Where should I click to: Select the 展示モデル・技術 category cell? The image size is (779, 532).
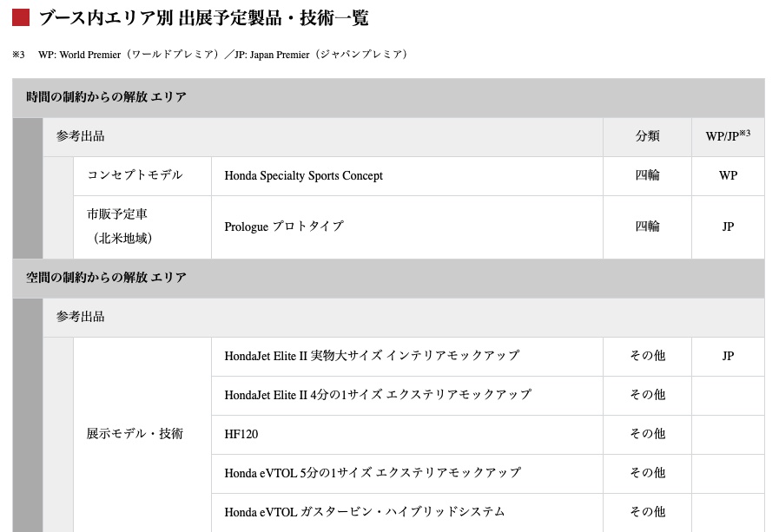[135, 434]
